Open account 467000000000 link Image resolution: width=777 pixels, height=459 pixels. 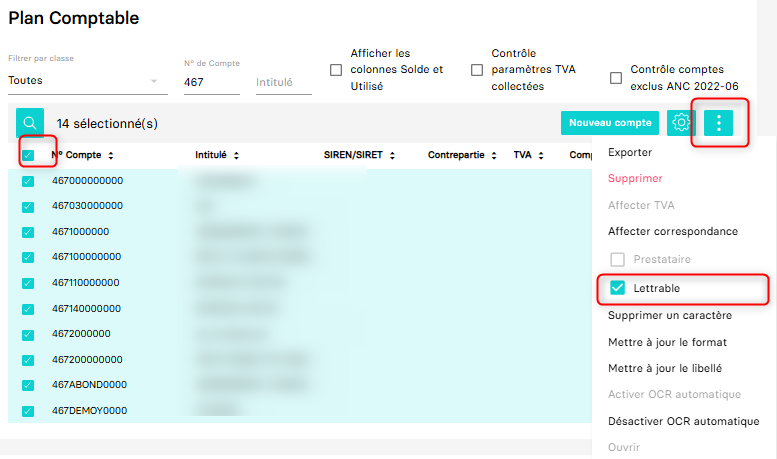click(87, 181)
